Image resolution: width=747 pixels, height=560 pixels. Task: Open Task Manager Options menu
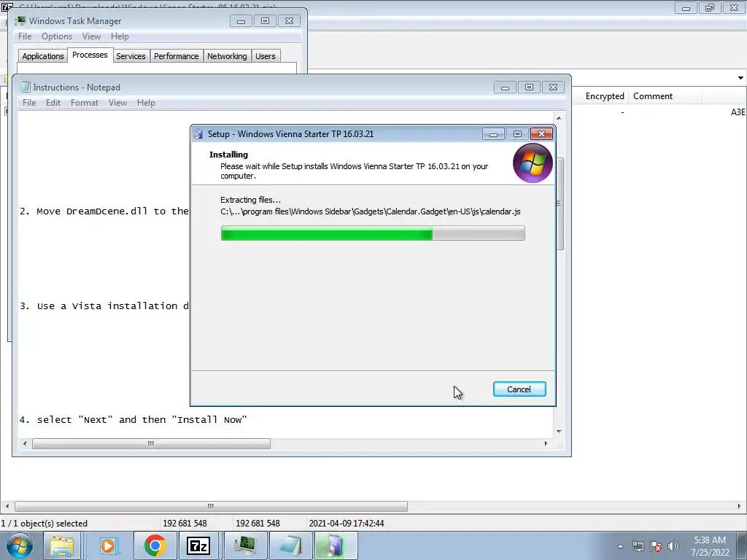coord(57,36)
